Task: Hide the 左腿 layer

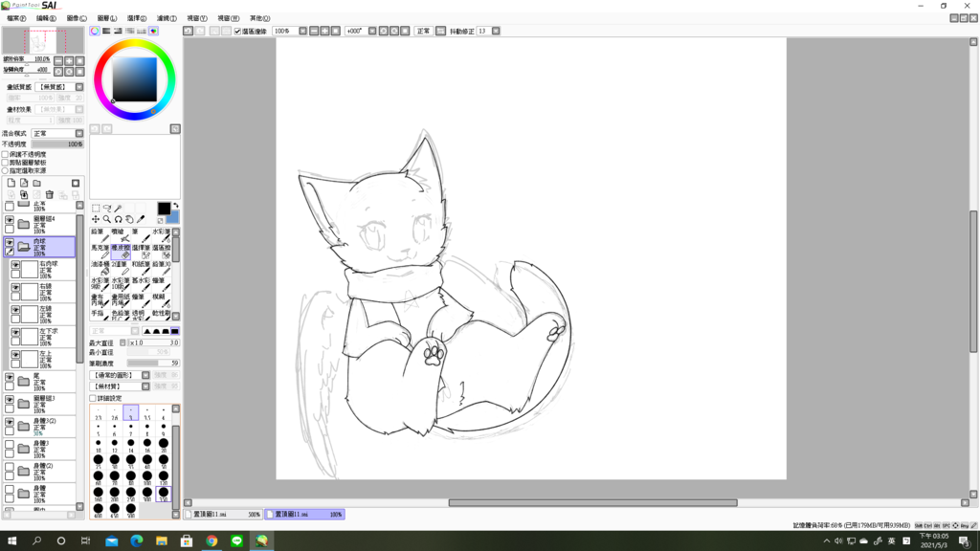Action: (x=15, y=311)
